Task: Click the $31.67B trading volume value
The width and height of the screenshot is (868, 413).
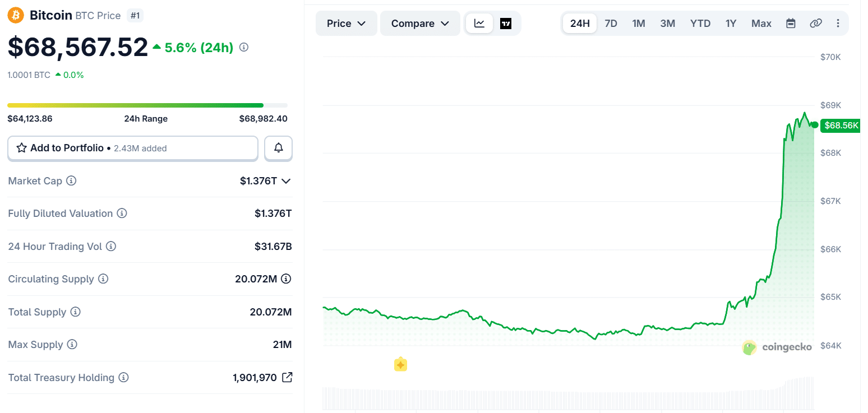Action: 273,246
